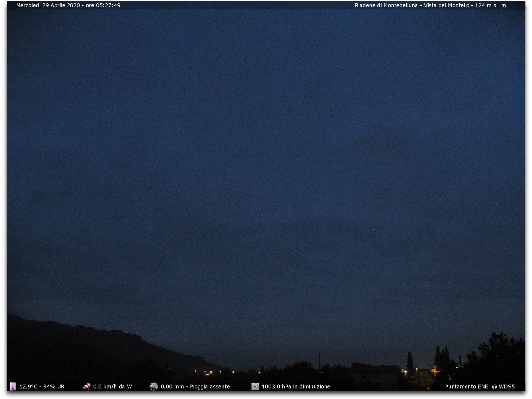Viewport: 532px width, 399px height.
Task: Click the 'Puntamento ENE' direction text
Action: (466, 387)
